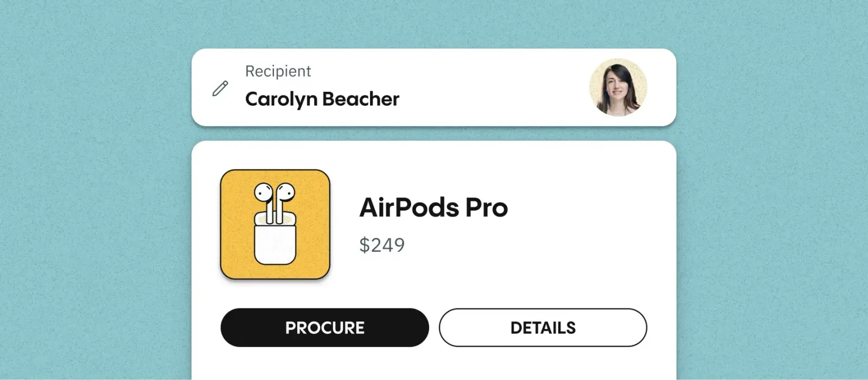Click the pencil edit icon beside Recipient

pos(220,88)
